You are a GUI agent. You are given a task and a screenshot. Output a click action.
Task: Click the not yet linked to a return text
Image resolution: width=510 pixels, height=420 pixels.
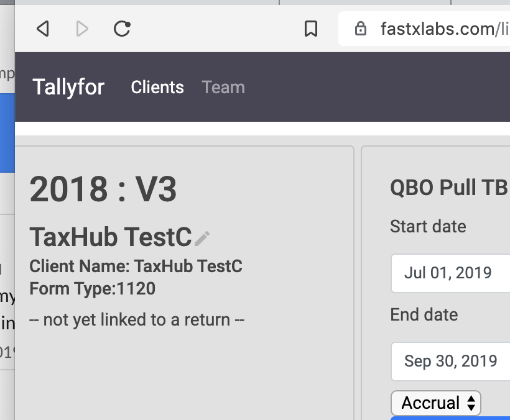click(137, 319)
